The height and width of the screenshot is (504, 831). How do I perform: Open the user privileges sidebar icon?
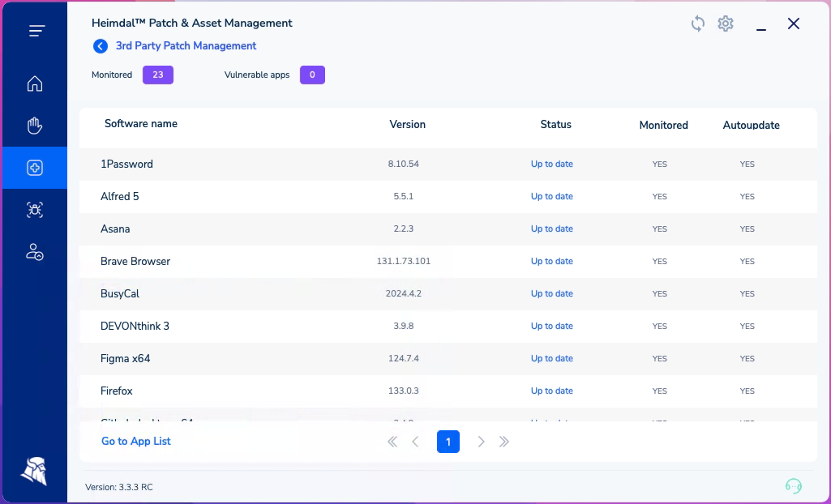(x=35, y=252)
